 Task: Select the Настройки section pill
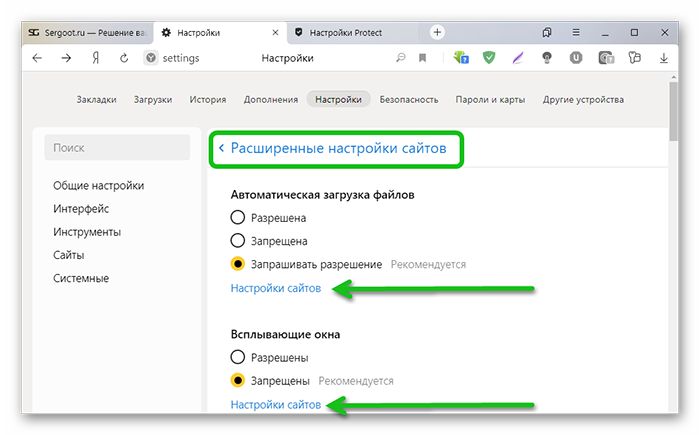338,100
